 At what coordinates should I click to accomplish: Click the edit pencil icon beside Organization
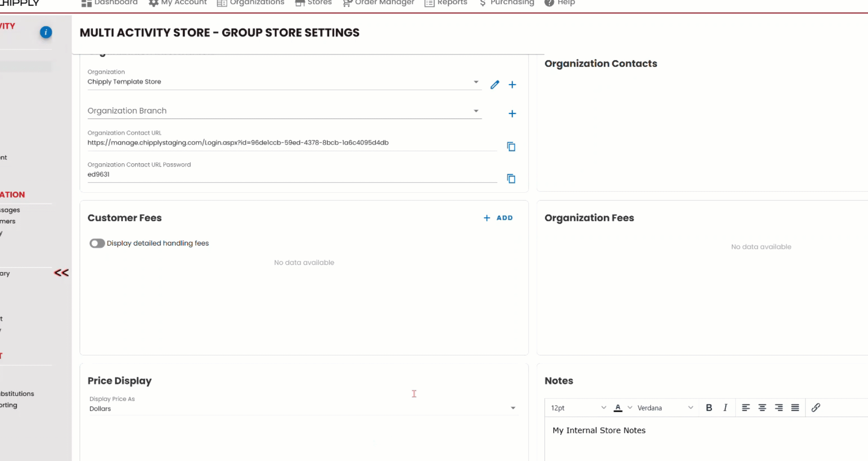click(x=495, y=85)
